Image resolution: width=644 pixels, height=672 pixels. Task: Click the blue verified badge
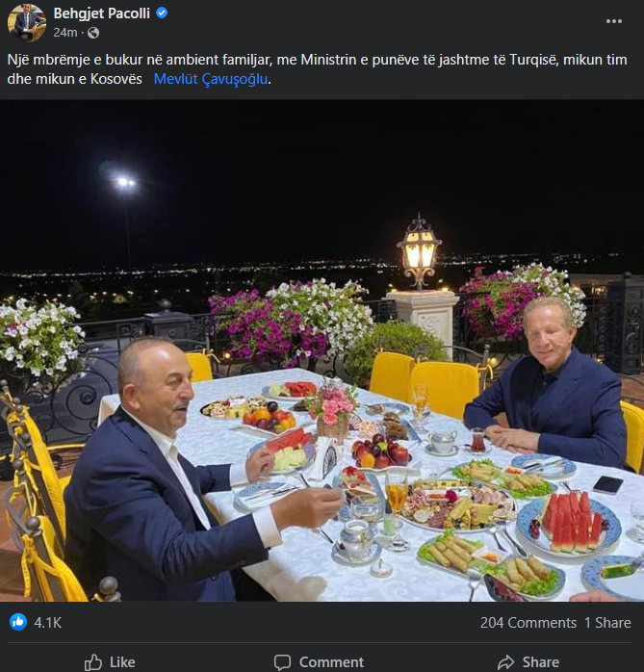pyautogui.click(x=163, y=13)
